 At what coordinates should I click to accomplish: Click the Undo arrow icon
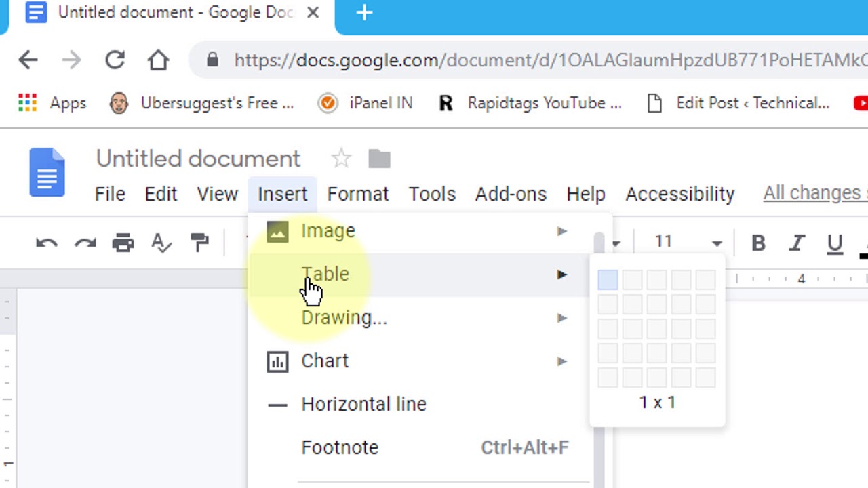click(x=47, y=243)
